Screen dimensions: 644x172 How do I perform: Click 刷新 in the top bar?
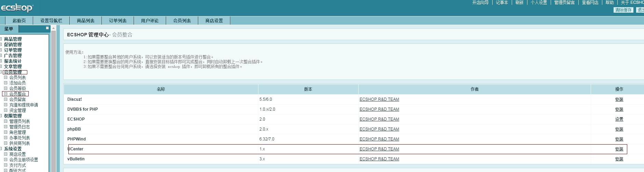(x=519, y=2)
